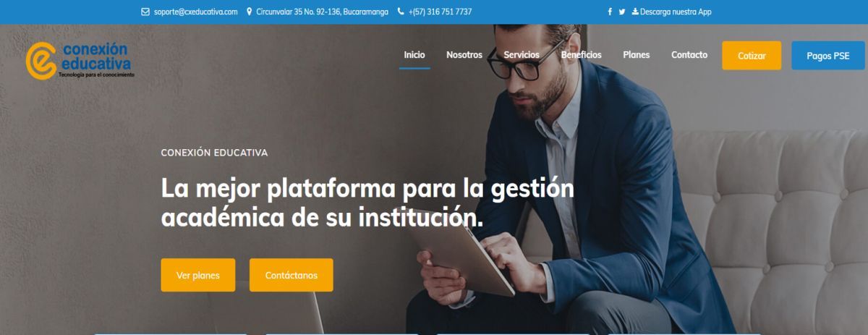The width and height of the screenshot is (868, 335).
Task: Click the +(57) 316 751 7737 phone number
Action: (x=440, y=12)
